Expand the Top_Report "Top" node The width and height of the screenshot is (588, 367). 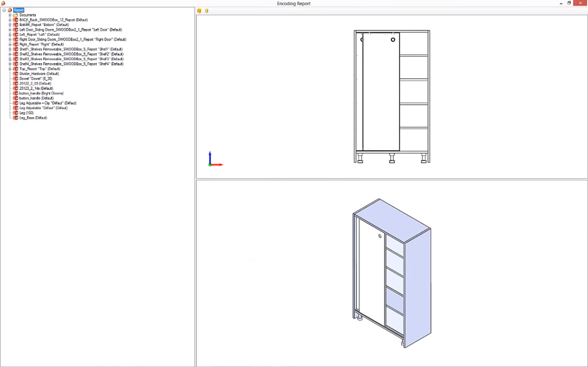[10, 69]
